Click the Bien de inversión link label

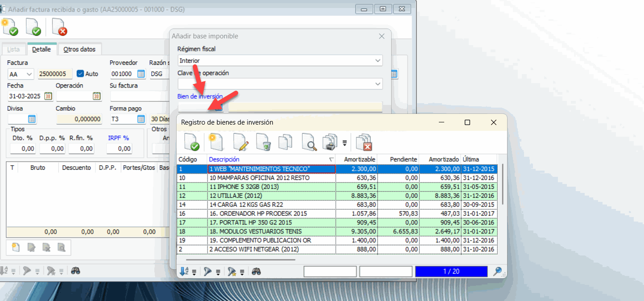(x=200, y=96)
